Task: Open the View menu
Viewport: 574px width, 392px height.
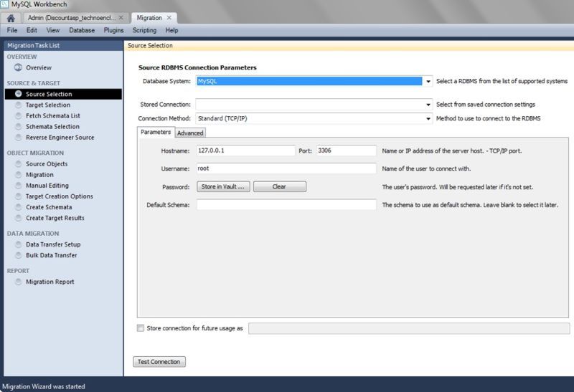Action: point(52,30)
